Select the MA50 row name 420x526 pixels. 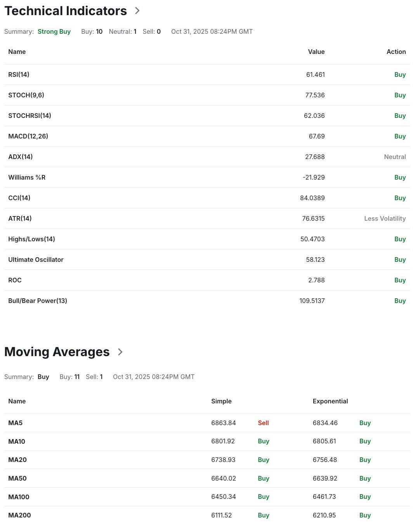click(17, 478)
